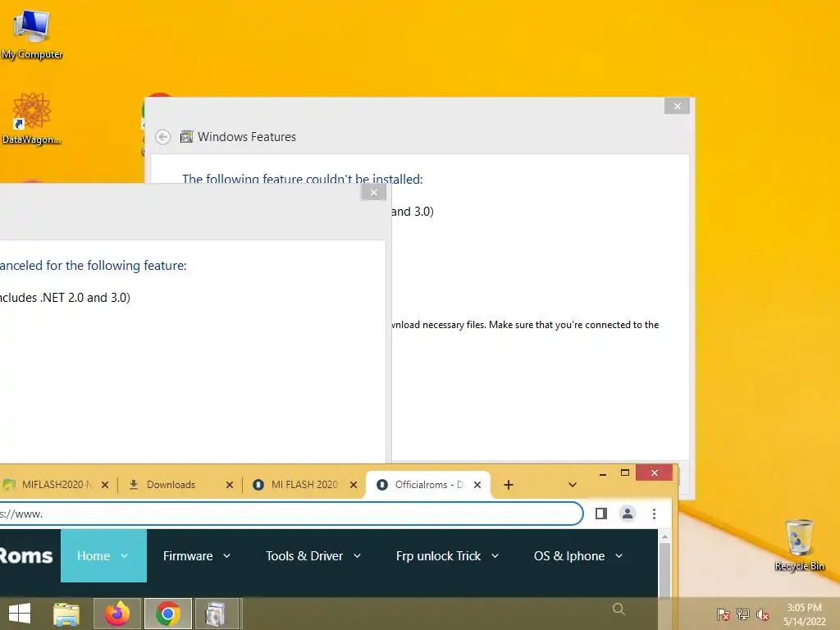Close the MIFLASH2020 tab
840x630 pixels.
[x=105, y=485]
